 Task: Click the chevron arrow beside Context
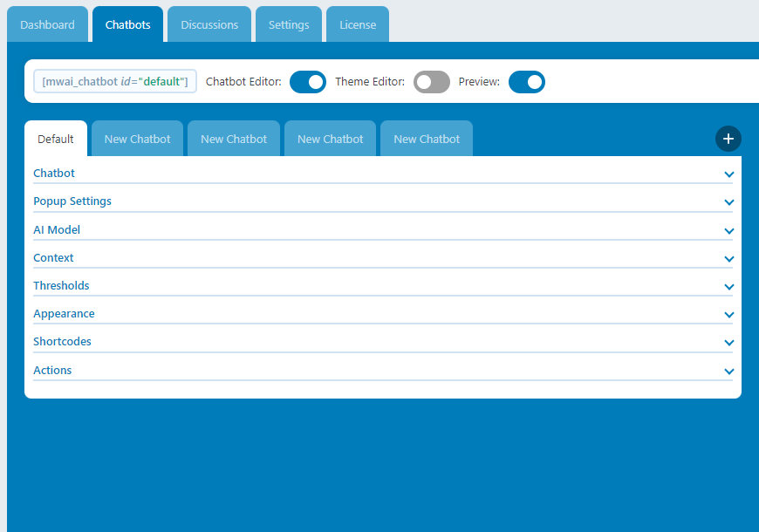[x=728, y=259]
